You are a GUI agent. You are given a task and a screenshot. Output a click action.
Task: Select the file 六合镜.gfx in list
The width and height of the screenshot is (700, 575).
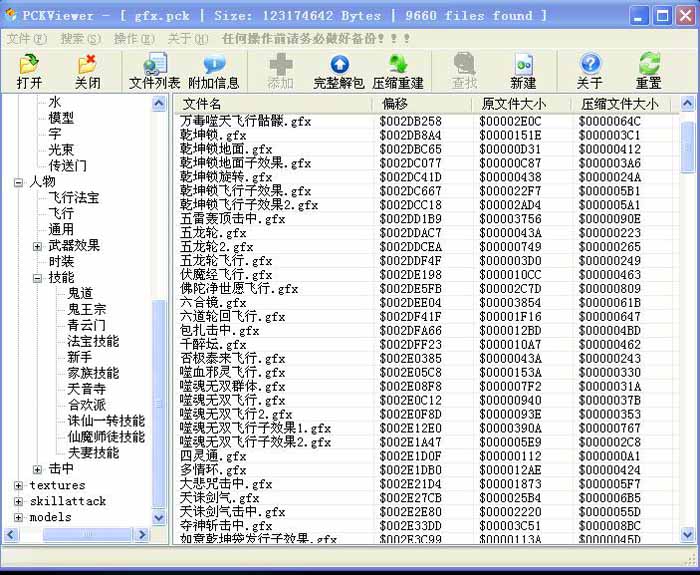(x=213, y=303)
